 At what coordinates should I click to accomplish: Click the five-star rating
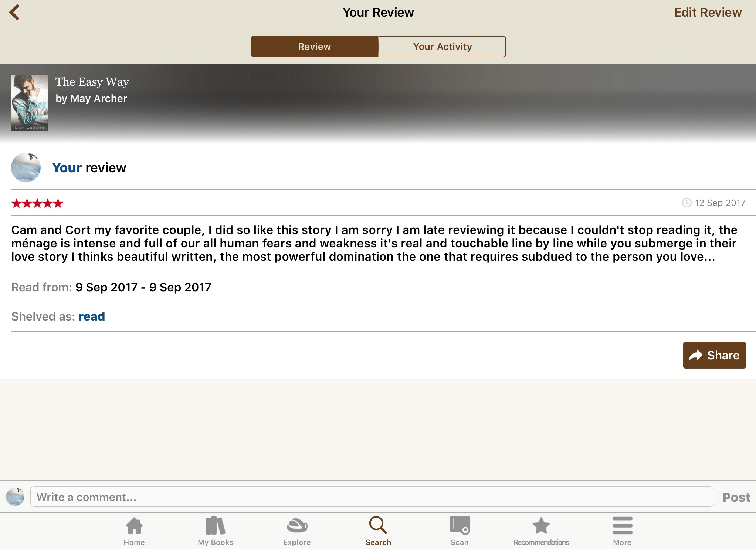pos(37,203)
